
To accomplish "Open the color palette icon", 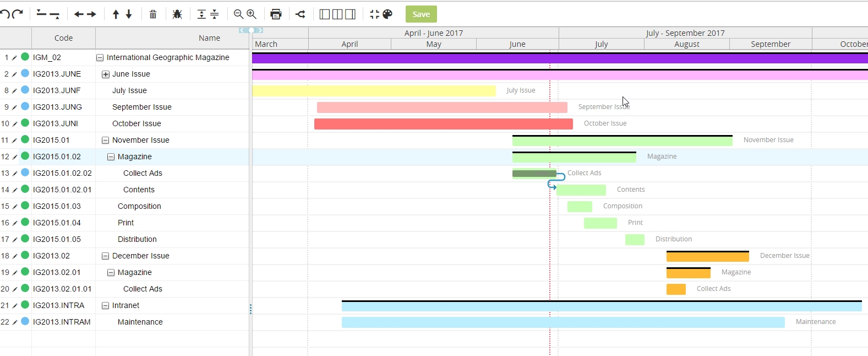I will coord(387,14).
